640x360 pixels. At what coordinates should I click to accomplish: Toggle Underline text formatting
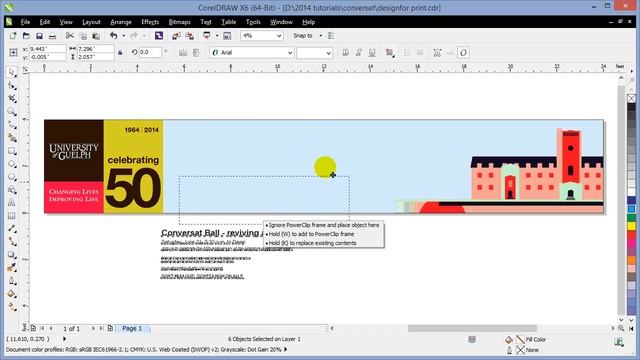[372, 53]
